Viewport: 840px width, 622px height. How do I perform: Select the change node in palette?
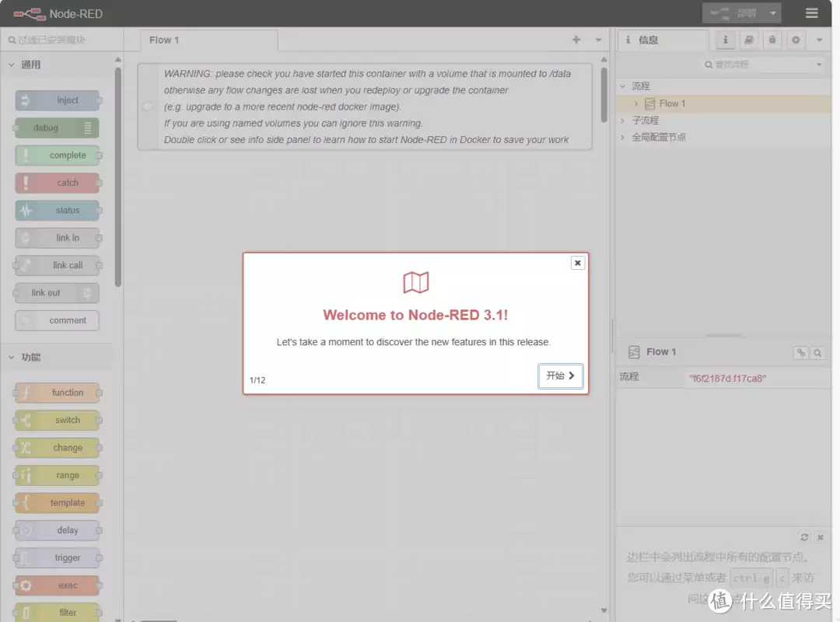pos(58,448)
